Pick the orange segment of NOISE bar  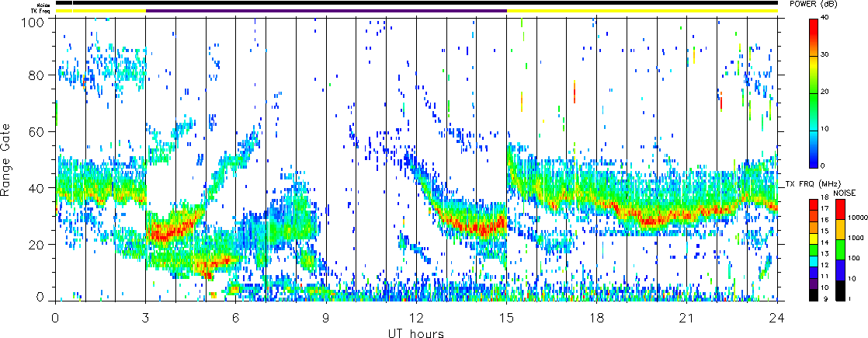[840, 229]
